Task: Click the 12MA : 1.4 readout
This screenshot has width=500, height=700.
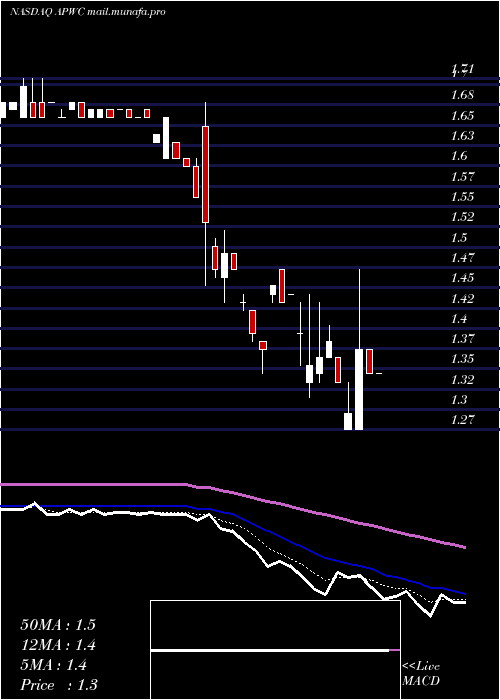Action: pyautogui.click(x=58, y=645)
